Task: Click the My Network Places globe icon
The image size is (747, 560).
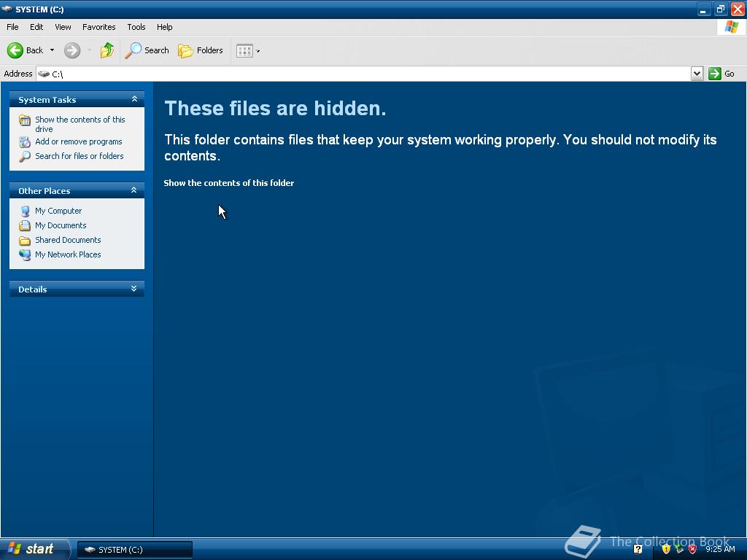Action: (25, 254)
